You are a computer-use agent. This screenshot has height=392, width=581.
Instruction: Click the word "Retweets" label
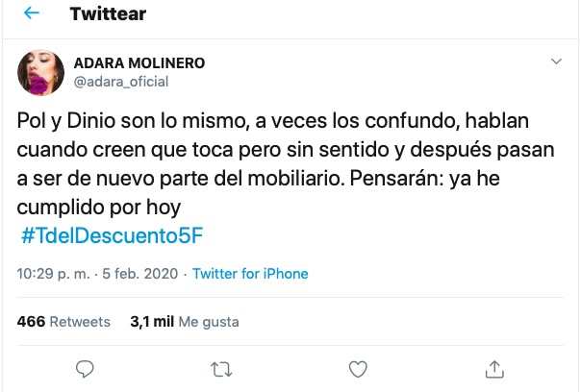(80, 322)
